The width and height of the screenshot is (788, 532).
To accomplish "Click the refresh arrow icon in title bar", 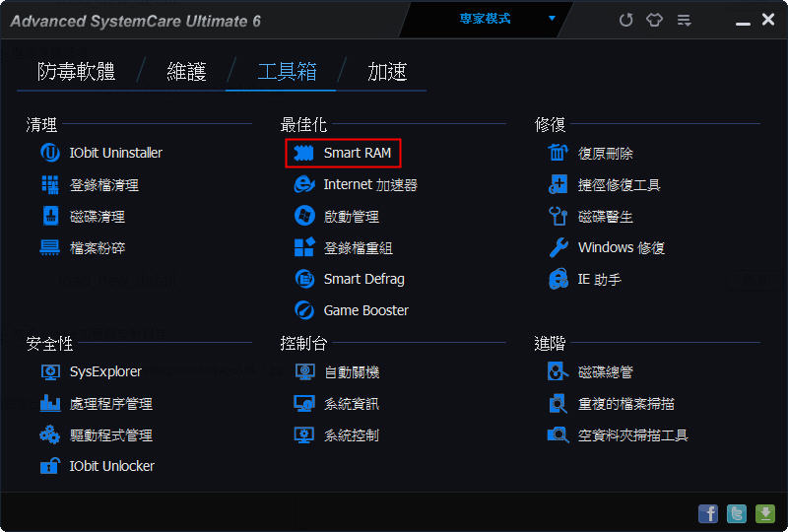I will 625,20.
